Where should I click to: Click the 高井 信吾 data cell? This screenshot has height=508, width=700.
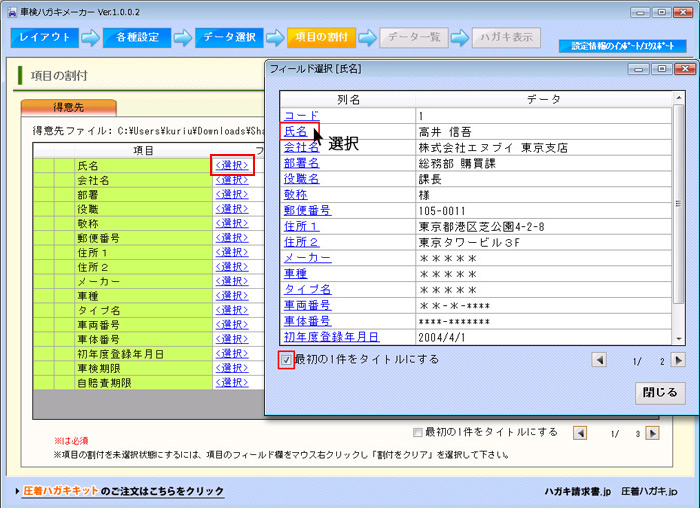544,132
